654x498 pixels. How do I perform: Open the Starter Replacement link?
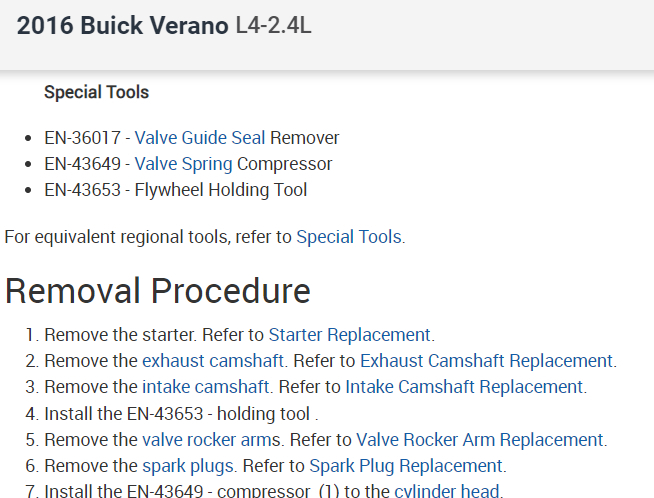point(349,335)
